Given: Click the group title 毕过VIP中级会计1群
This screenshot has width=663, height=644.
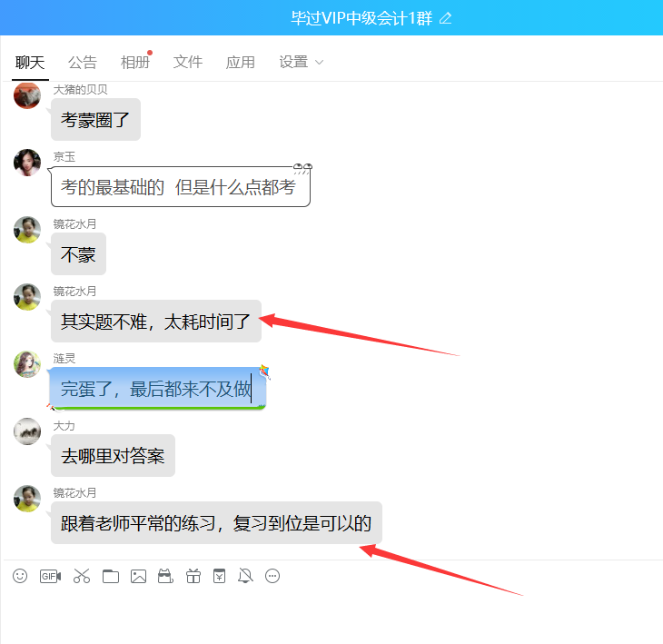Looking at the screenshot, I should click(x=361, y=18).
